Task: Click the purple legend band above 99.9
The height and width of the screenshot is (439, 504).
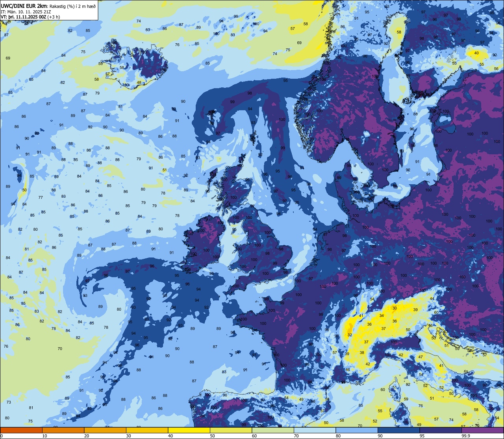Action: tap(482, 430)
